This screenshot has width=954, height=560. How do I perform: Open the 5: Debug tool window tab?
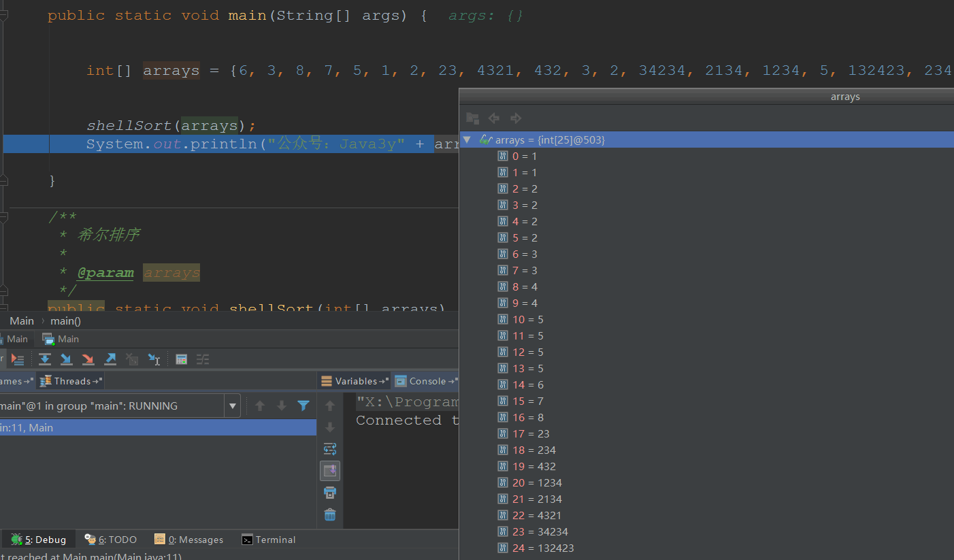[38, 540]
